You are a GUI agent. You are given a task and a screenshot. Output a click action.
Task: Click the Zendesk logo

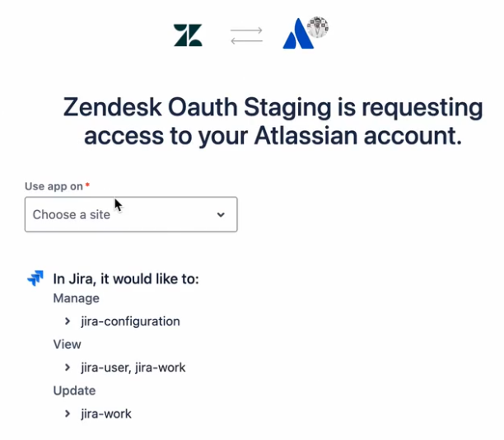188,35
